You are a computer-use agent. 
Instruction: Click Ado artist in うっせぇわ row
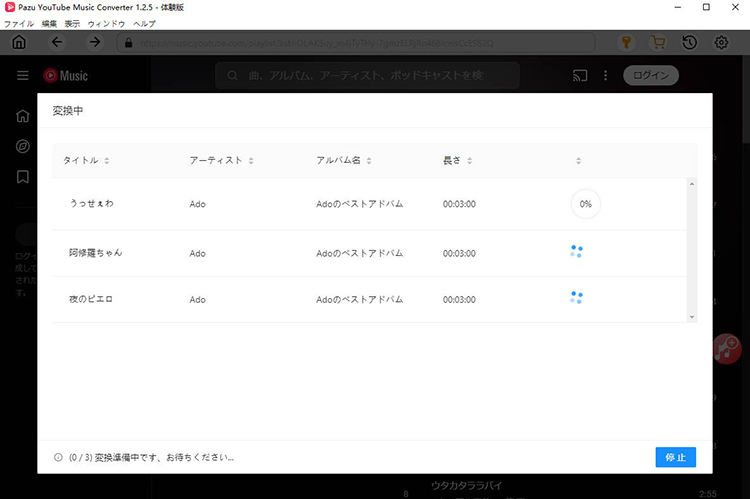198,204
